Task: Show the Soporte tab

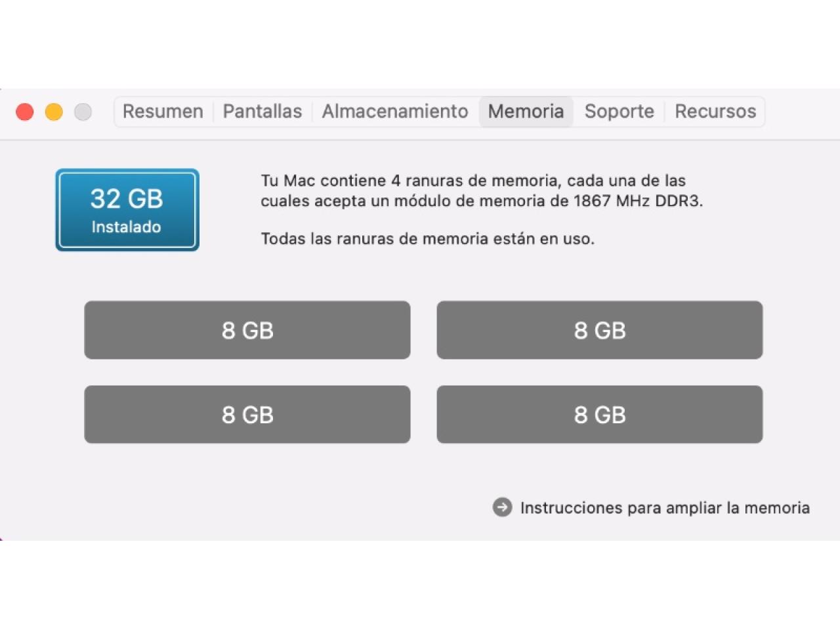Action: (x=619, y=112)
